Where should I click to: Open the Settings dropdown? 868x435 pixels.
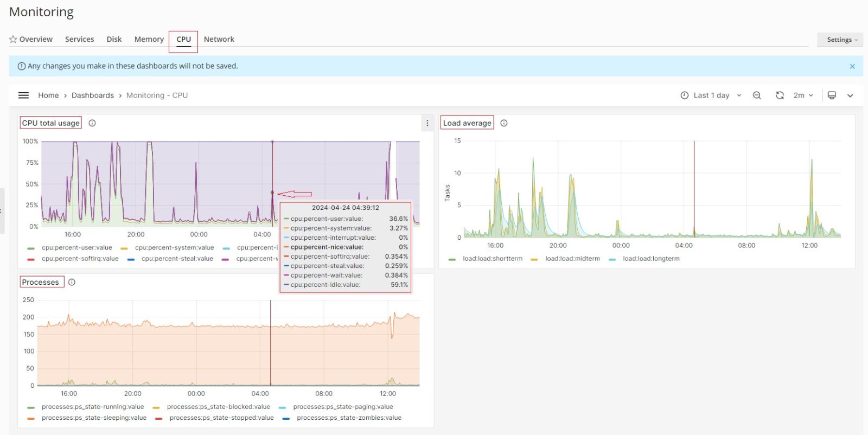pos(840,40)
